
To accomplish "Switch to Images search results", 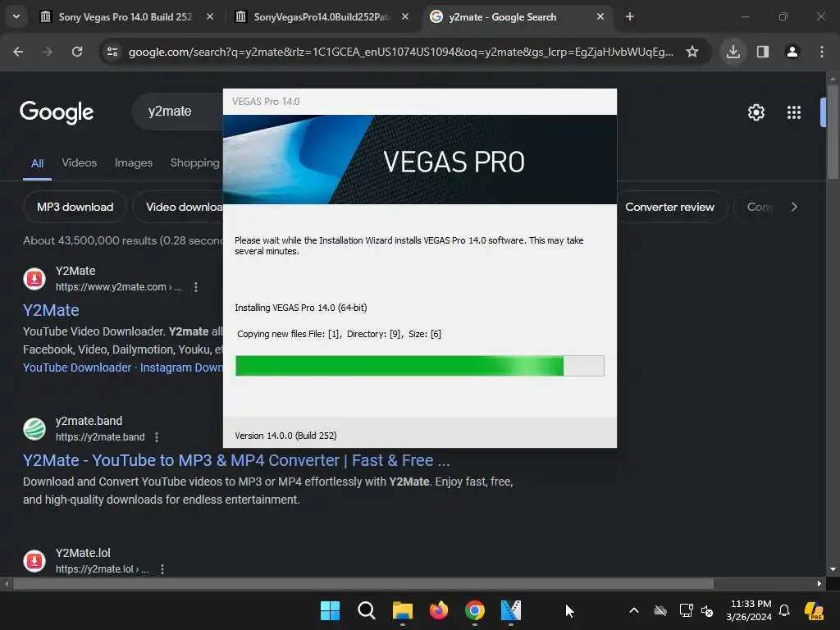I will click(x=134, y=162).
